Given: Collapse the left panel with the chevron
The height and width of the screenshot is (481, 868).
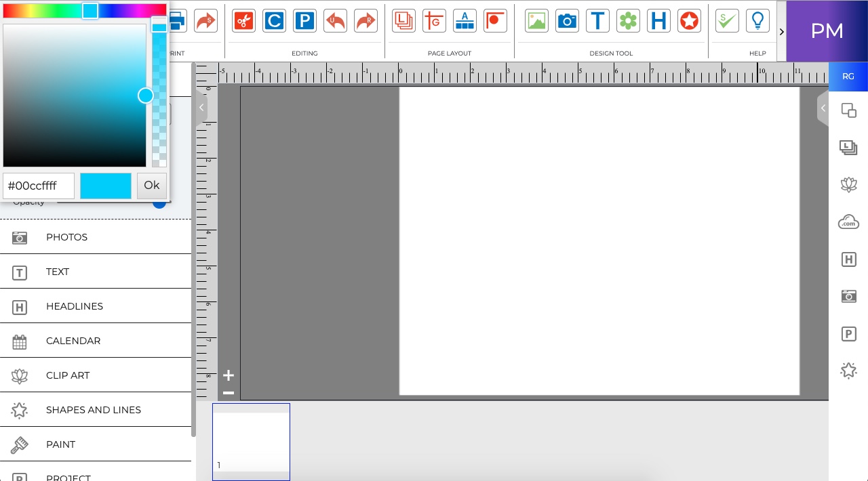Looking at the screenshot, I should coord(201,107).
